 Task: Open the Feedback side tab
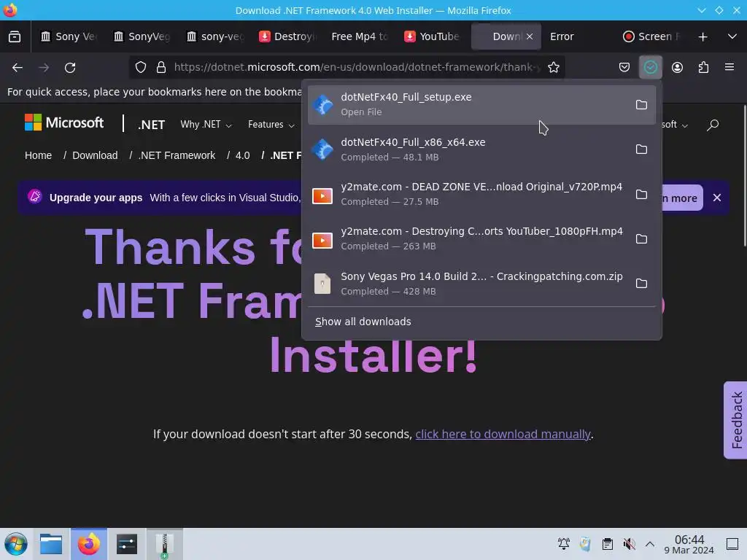[736, 420]
